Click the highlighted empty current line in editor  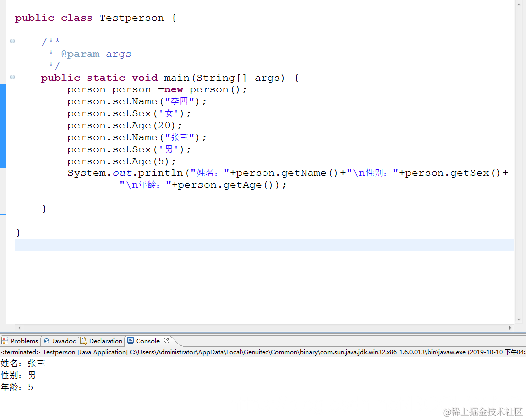(264, 245)
